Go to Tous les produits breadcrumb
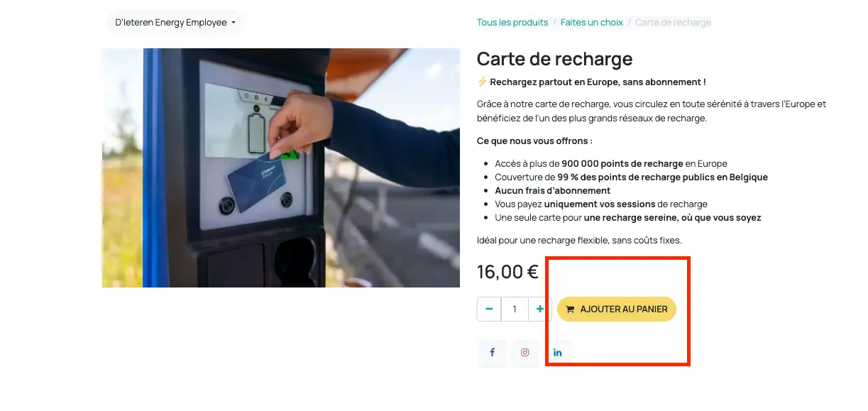Image resolution: width=868 pixels, height=411 pixels. click(x=512, y=23)
